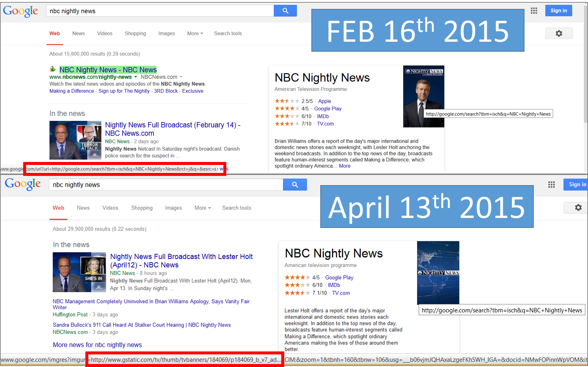Switch to the Images tab in April results
This screenshot has width=588, height=367.
173,208
